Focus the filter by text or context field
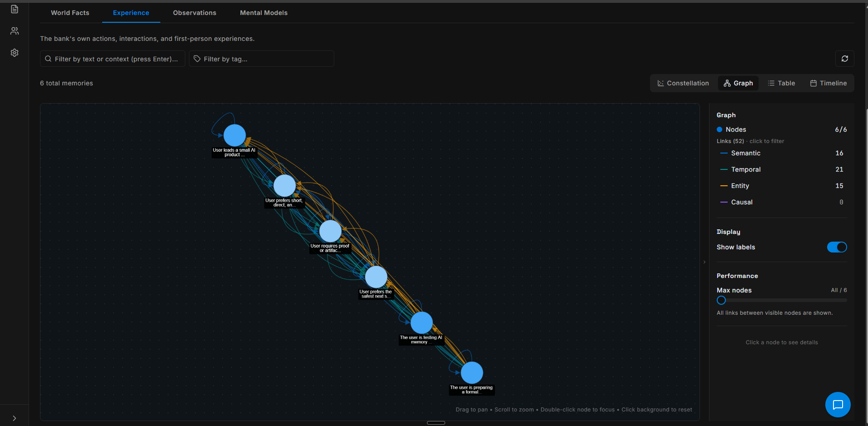868x426 pixels. coord(113,59)
